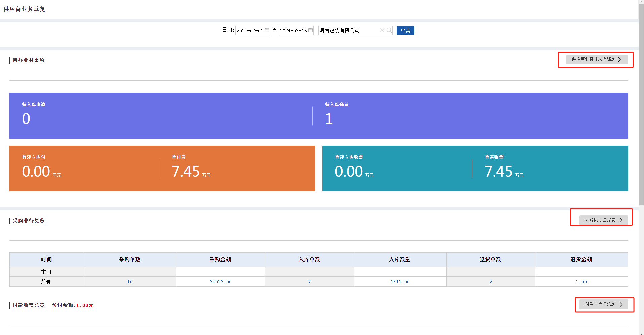Open return amount link 1.00
Viewport: 644px width, 335px height.
(581, 282)
